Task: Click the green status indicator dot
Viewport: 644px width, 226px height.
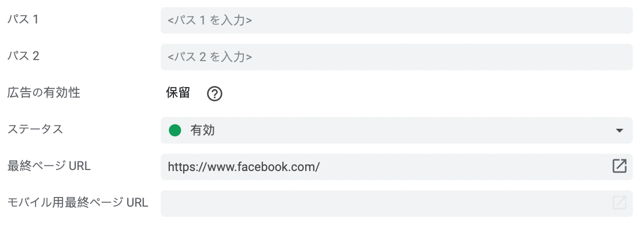Action: point(175,130)
